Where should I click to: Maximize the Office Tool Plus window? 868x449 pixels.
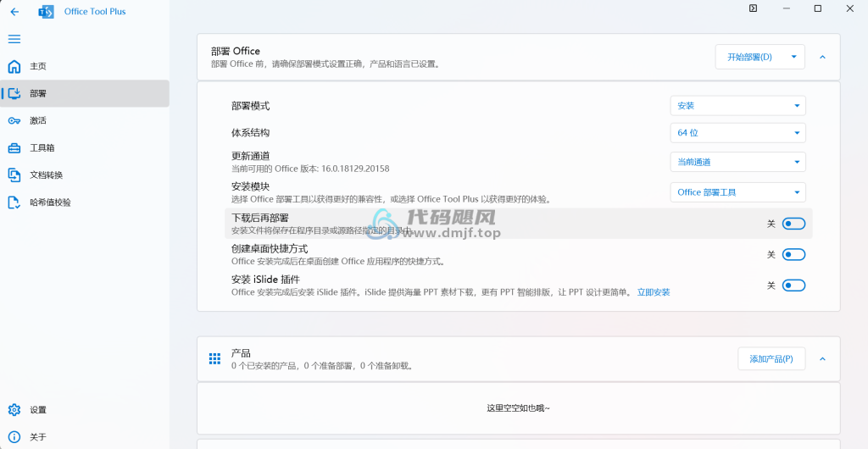pyautogui.click(x=818, y=8)
